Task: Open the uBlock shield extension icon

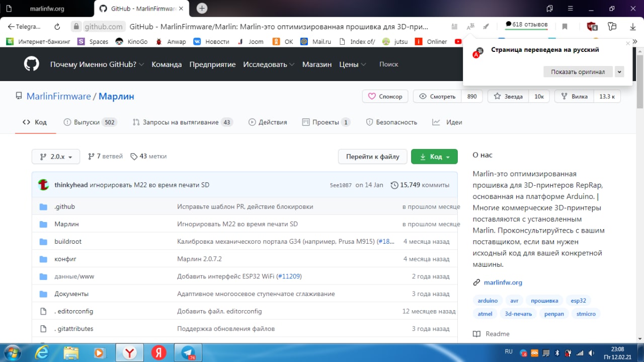Action: 592,27
